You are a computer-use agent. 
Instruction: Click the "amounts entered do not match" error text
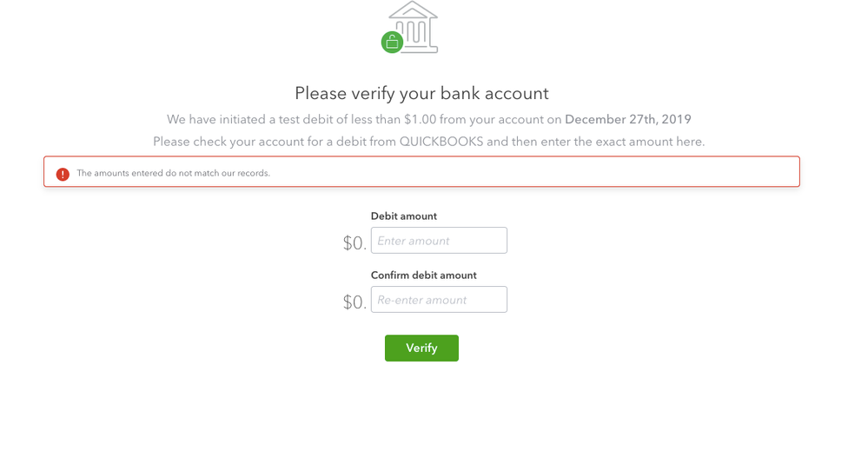(x=174, y=173)
